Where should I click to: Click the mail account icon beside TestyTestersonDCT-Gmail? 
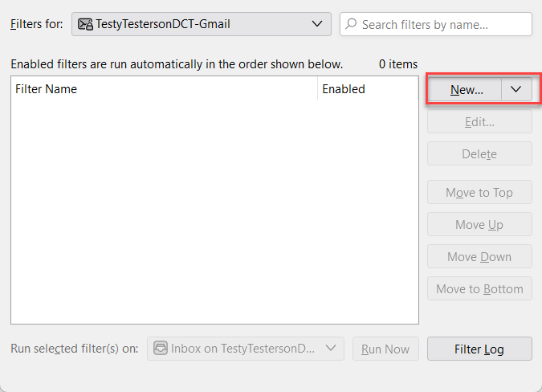click(85, 24)
